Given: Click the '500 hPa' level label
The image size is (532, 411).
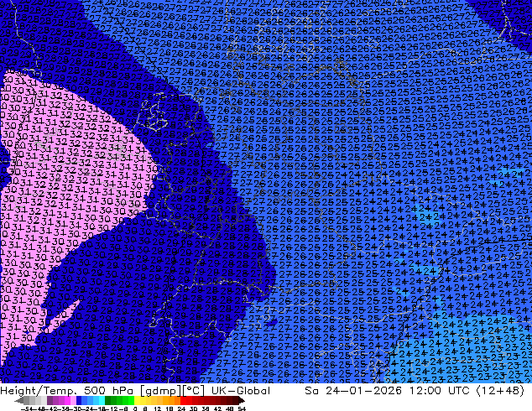Looking at the screenshot, I should 109,390.
